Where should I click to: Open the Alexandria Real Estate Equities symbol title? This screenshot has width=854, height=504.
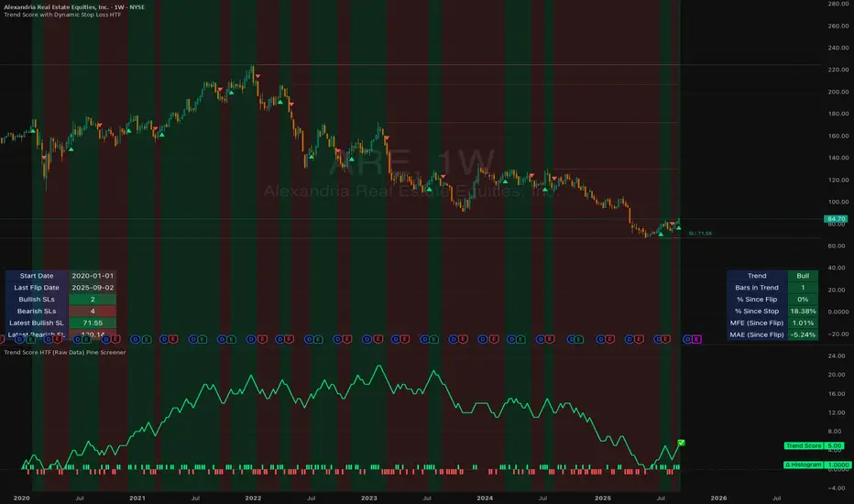click(74, 7)
